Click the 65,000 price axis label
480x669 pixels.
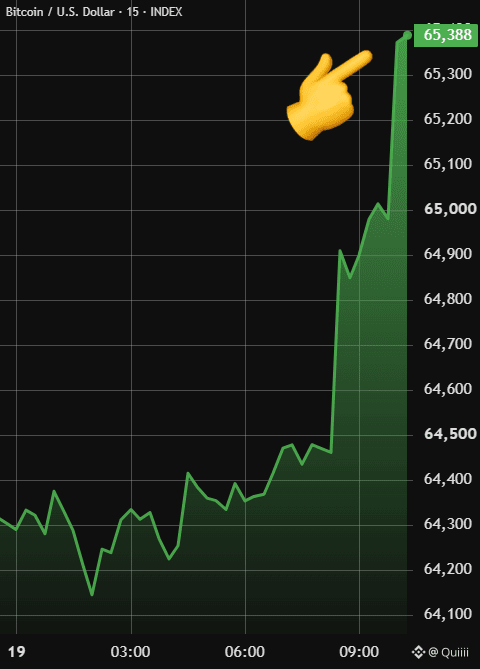[451, 209]
